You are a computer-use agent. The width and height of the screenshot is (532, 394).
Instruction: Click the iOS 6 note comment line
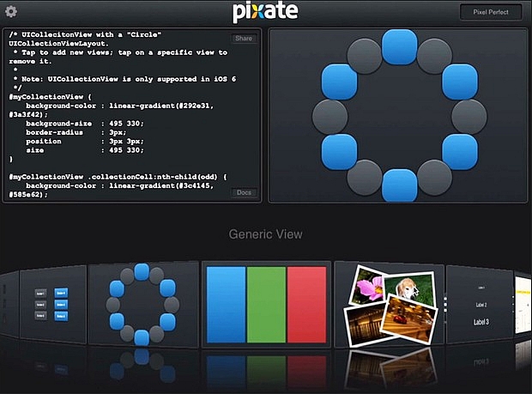[x=125, y=79]
